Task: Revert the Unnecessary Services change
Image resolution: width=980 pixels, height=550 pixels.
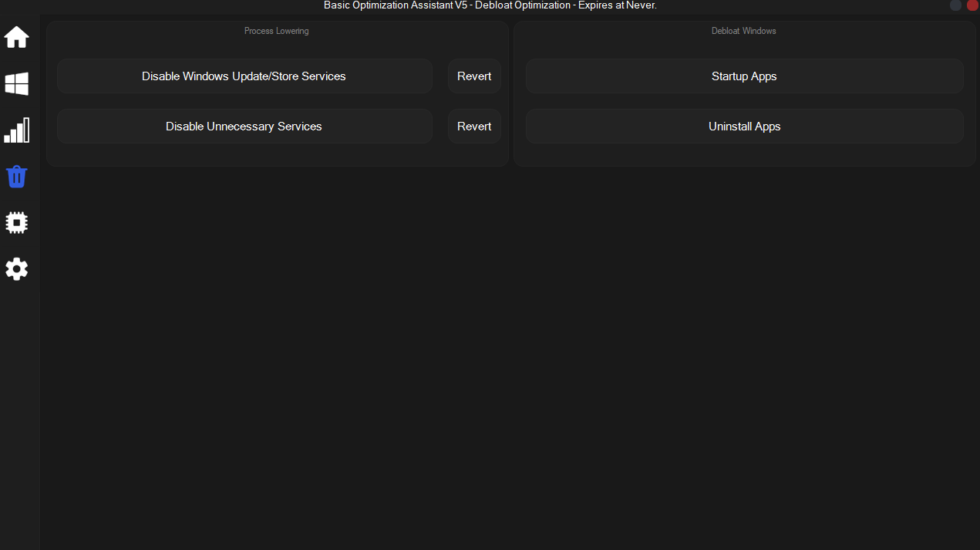Action: (474, 127)
